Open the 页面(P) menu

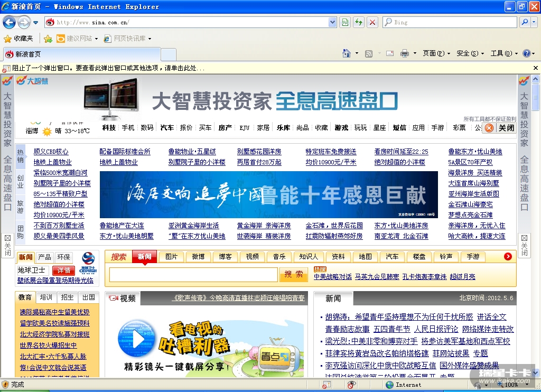(x=436, y=53)
